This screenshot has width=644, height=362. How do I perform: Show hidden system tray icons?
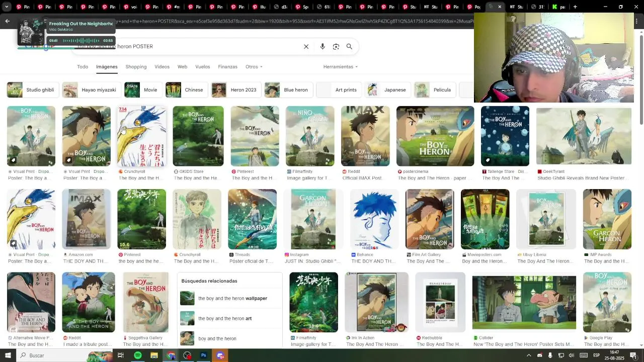(x=529, y=355)
